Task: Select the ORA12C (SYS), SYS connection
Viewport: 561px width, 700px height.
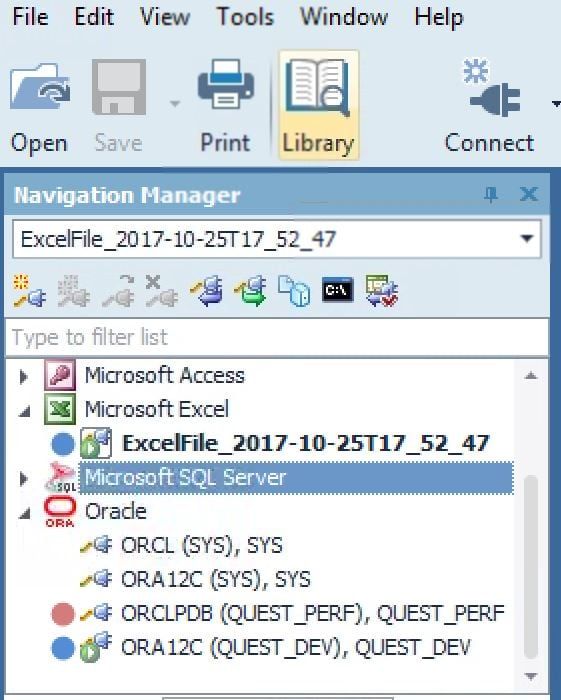Action: 216,579
